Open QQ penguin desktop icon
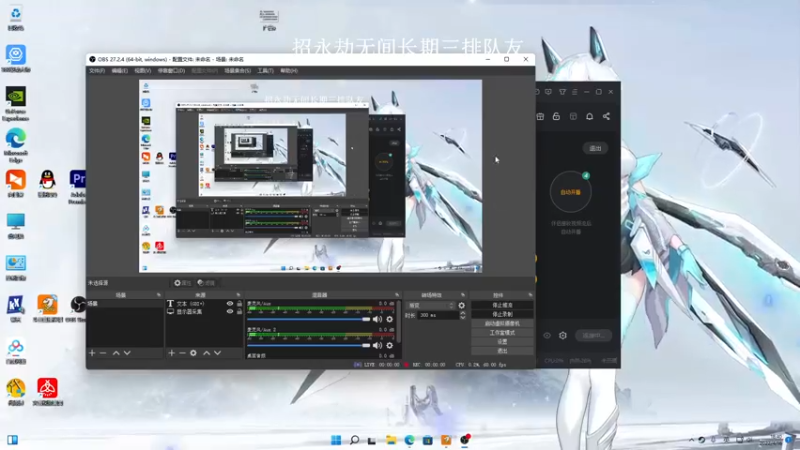Viewport: 800px width, 450px height. (47, 184)
